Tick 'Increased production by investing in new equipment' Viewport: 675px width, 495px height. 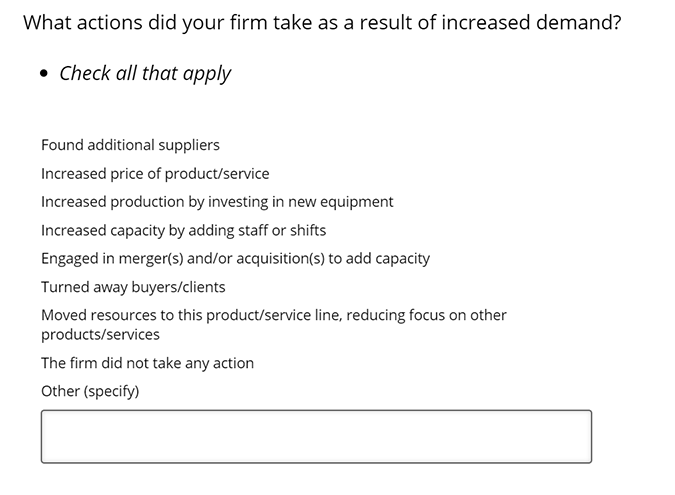pyautogui.click(x=217, y=202)
